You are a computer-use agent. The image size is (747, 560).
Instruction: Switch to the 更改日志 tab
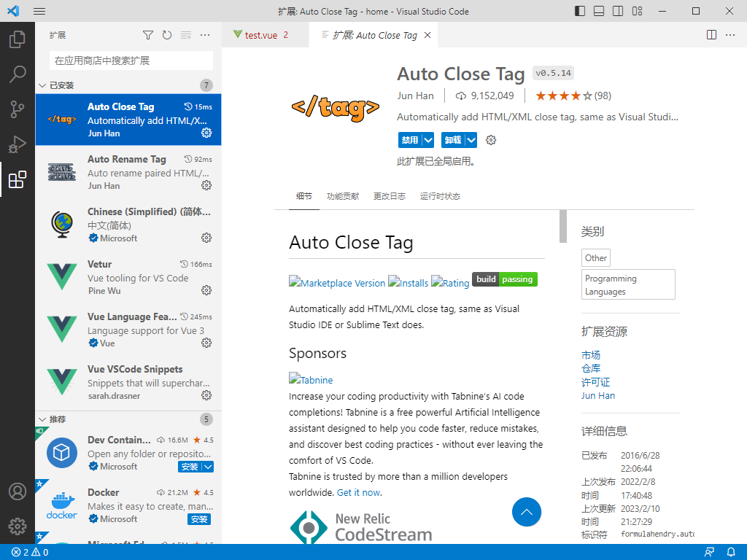390,196
